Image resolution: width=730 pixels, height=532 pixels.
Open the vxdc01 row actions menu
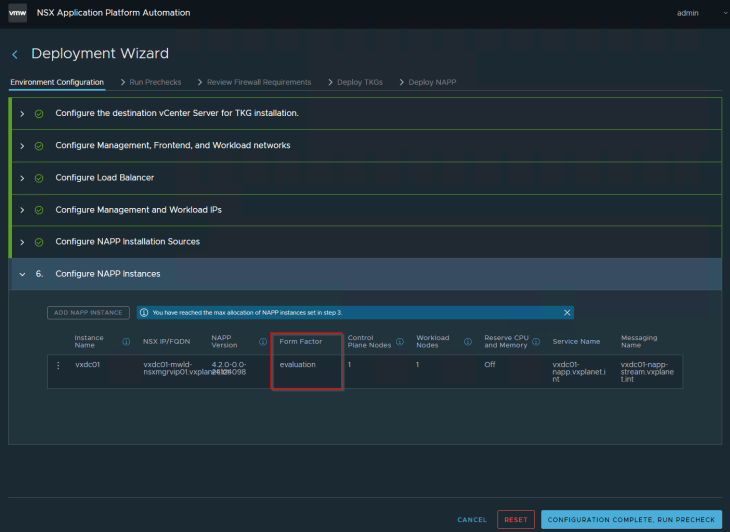58,365
